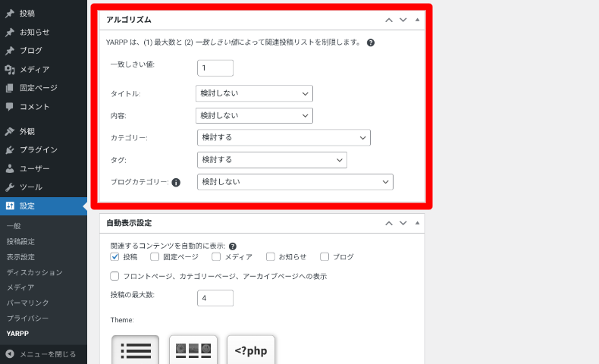
Task: Select the list theme thumbnail
Action: (x=135, y=350)
